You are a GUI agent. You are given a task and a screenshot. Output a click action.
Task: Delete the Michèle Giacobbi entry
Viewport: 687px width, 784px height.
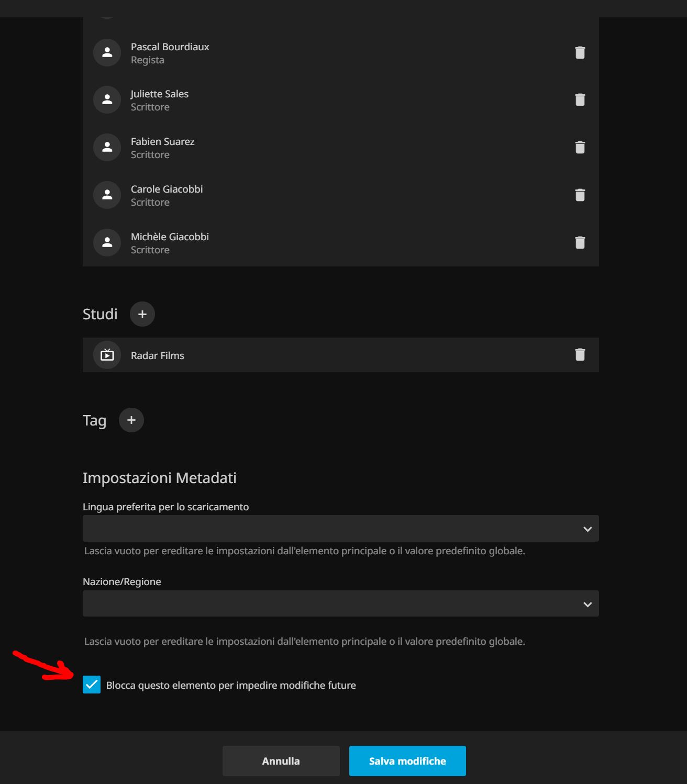point(580,243)
